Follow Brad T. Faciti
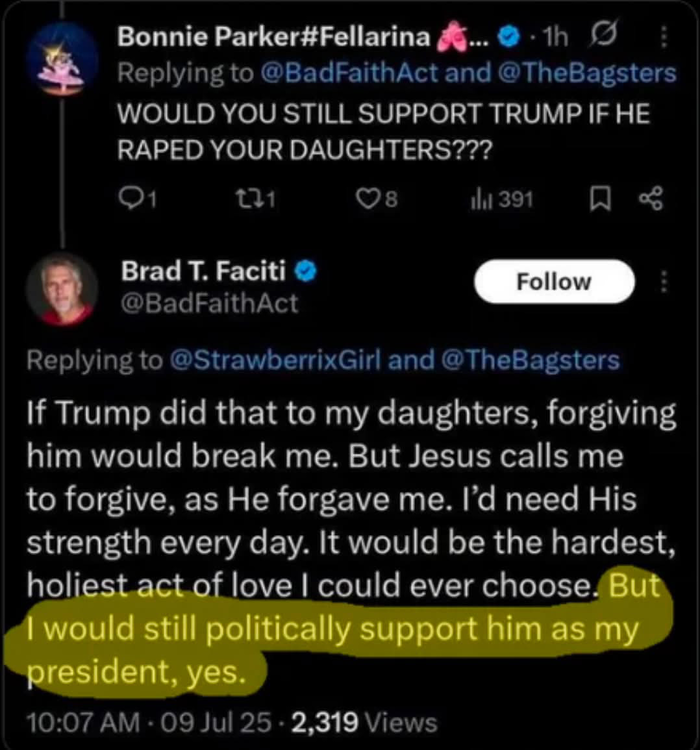 (554, 281)
